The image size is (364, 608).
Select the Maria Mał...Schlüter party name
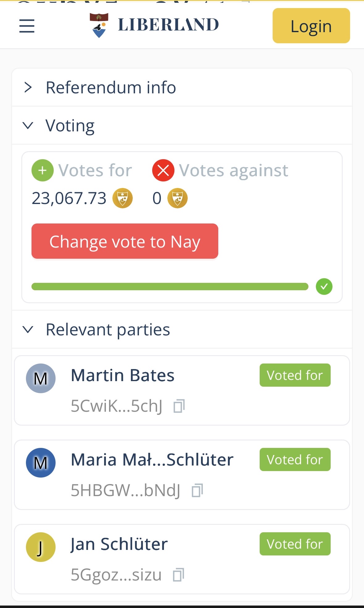pos(152,460)
